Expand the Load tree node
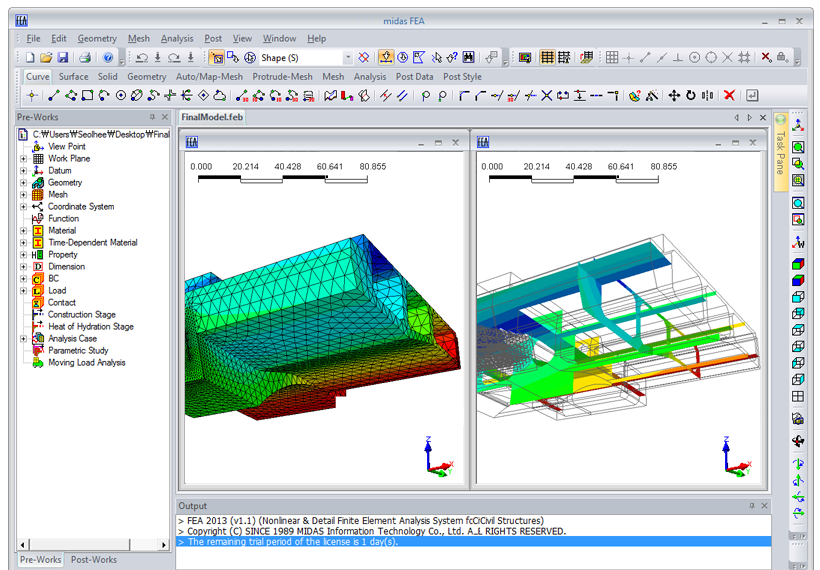820x570 pixels. pyautogui.click(x=23, y=291)
